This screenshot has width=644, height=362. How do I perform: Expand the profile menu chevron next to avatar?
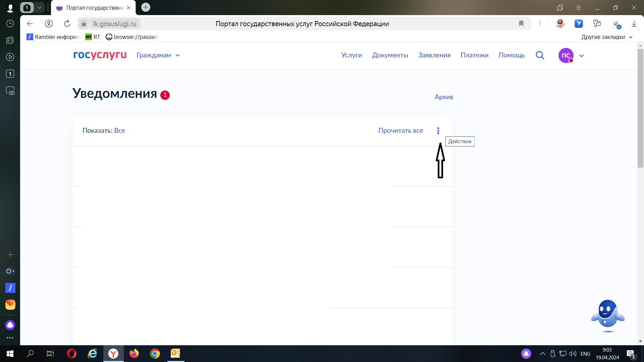[x=582, y=56]
